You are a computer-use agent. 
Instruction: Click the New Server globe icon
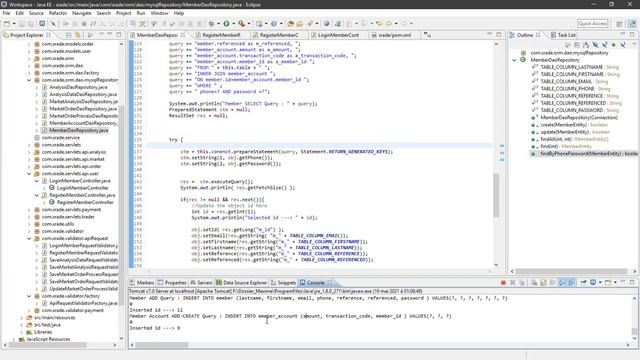[327, 24]
